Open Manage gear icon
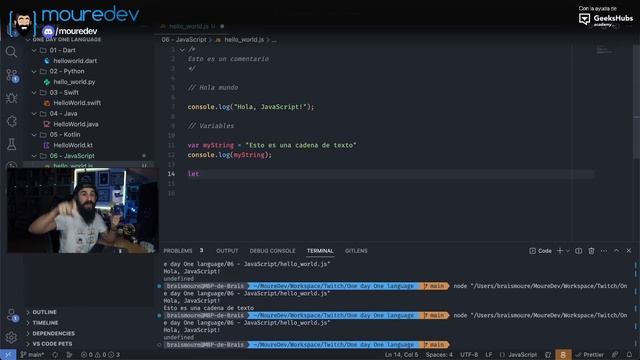This screenshot has width=640, height=360. pos(11,337)
